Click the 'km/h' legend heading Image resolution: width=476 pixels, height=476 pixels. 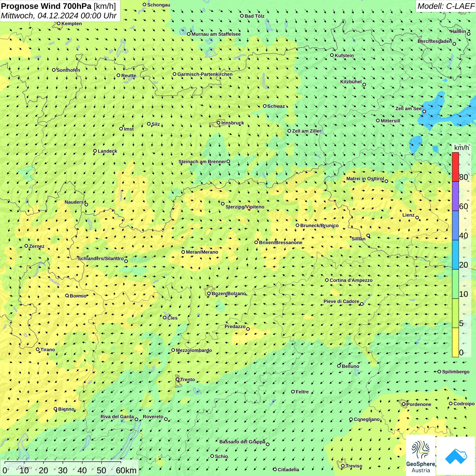click(x=461, y=148)
